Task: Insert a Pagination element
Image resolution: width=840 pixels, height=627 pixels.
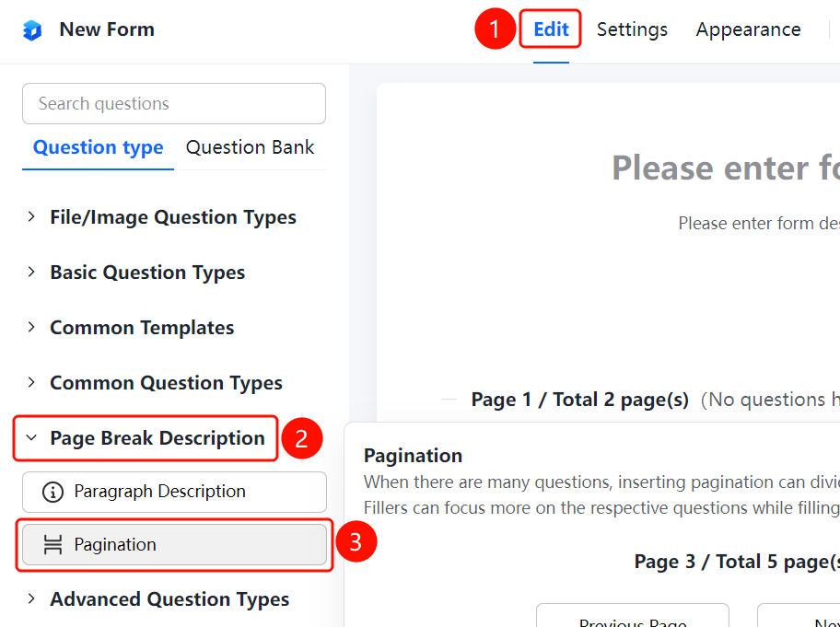Action: tap(174, 544)
